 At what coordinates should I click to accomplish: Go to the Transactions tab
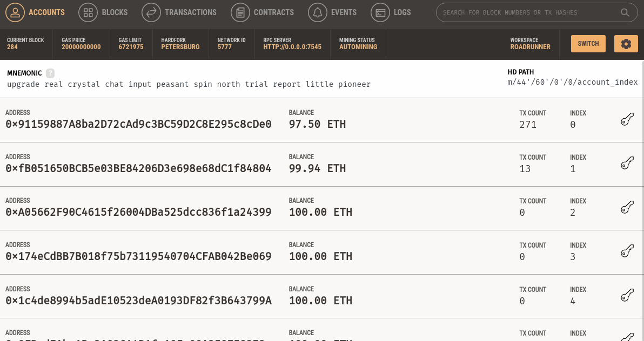179,12
